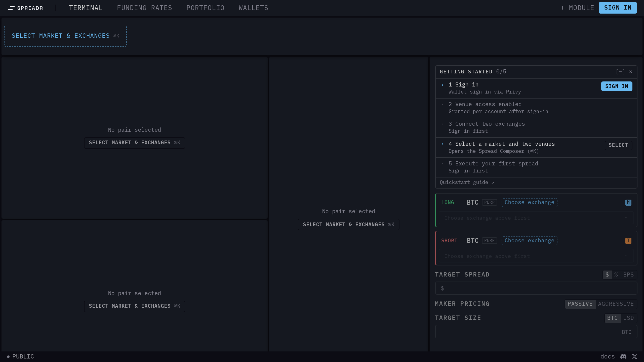Click the SHORT leg label
644x362 pixels.
coord(449,241)
